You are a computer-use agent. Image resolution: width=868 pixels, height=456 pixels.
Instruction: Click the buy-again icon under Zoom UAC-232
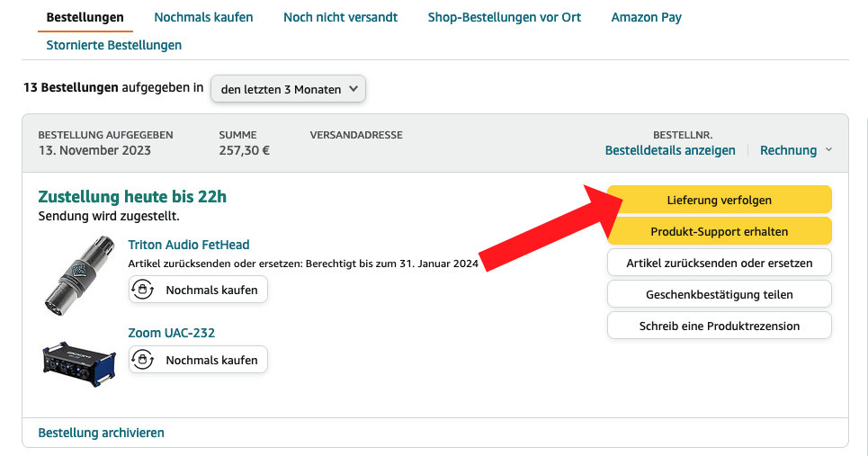142,360
